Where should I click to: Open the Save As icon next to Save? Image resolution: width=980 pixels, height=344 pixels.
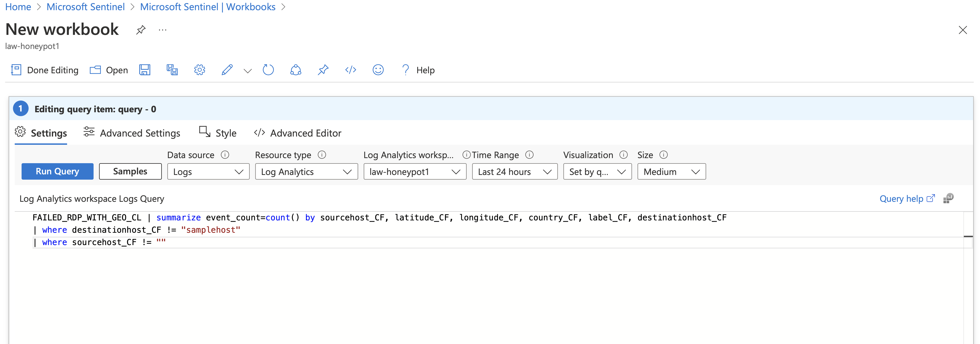click(172, 70)
